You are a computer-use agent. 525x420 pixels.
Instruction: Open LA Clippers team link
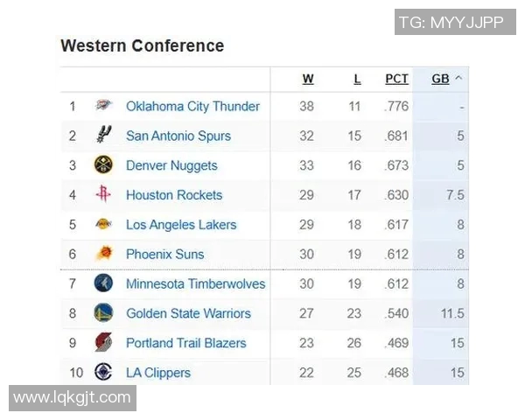point(158,373)
